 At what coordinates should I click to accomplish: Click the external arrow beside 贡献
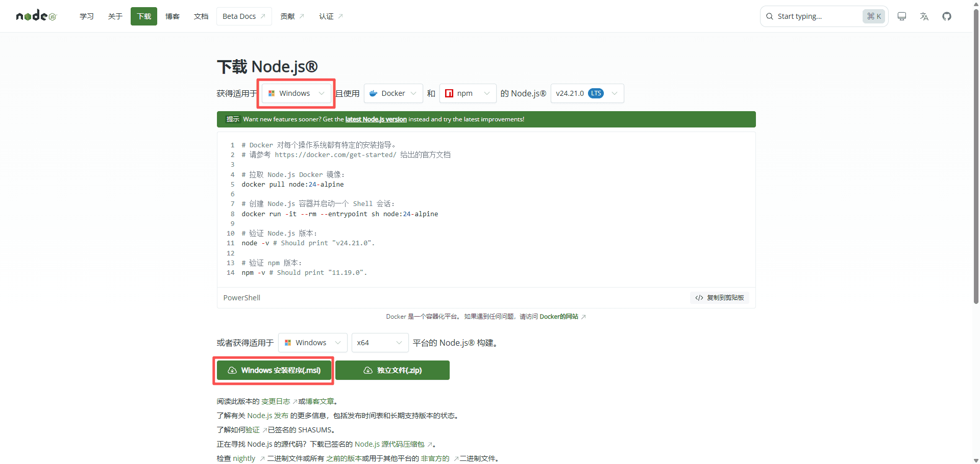(x=302, y=16)
